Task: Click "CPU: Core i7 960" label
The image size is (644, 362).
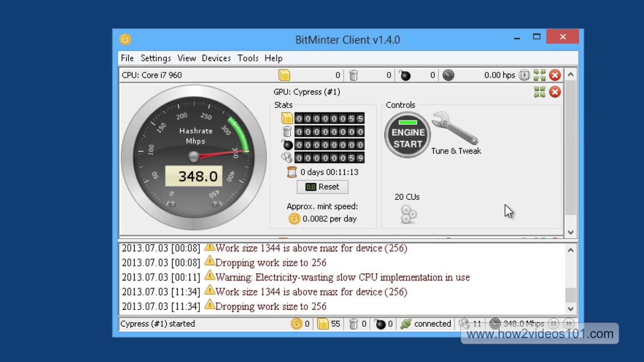Action: point(151,75)
